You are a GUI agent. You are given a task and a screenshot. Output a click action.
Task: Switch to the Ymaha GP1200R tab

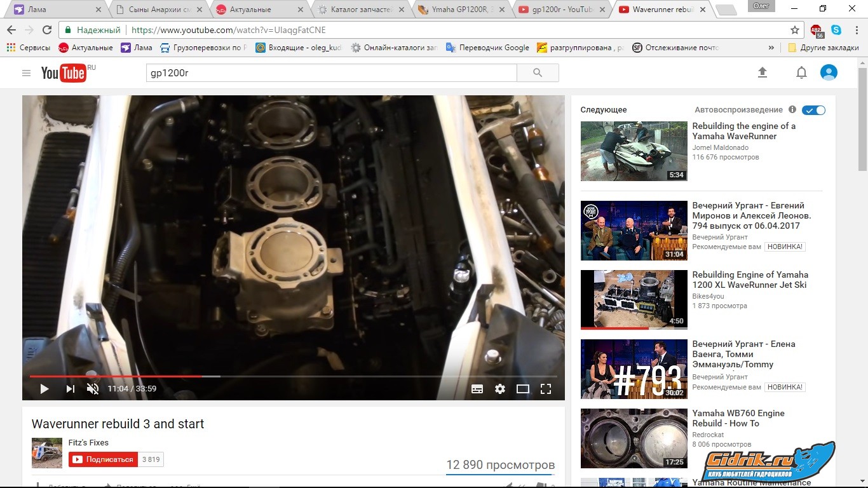pyautogui.click(x=458, y=10)
